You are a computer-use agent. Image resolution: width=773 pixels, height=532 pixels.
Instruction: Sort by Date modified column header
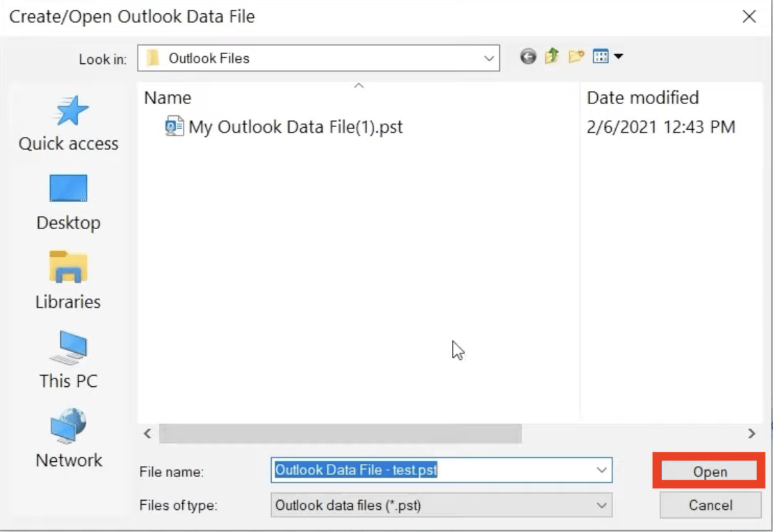click(642, 97)
